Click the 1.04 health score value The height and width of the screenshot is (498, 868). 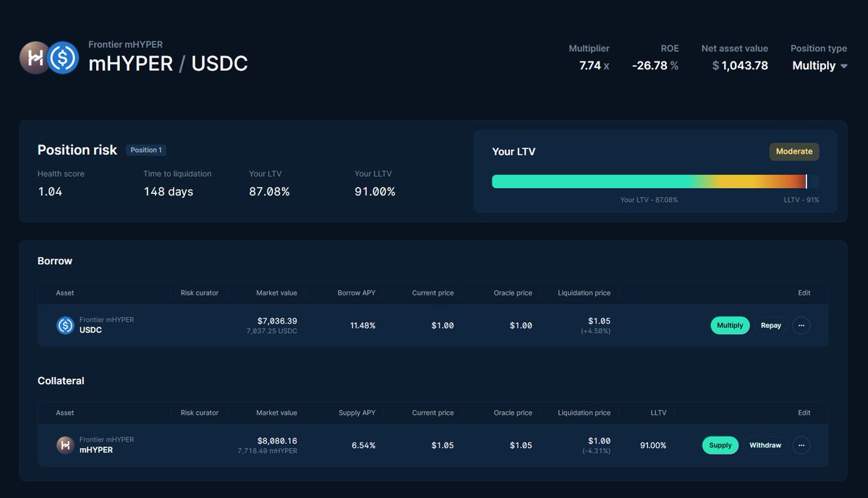[50, 192]
